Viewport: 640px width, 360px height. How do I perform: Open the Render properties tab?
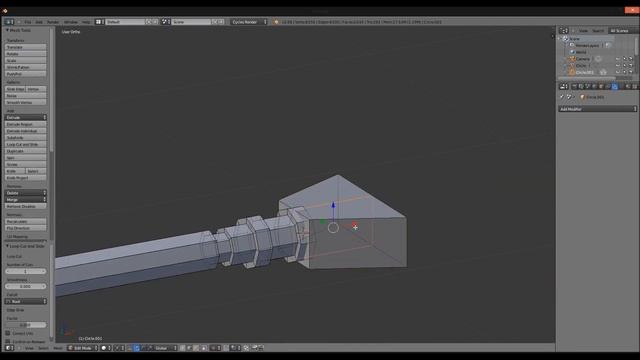[x=575, y=87]
